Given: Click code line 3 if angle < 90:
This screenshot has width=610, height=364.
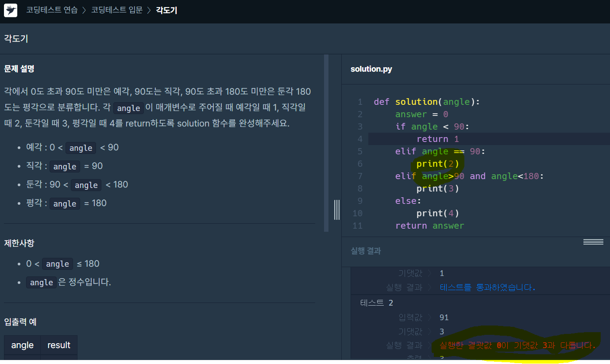Looking at the screenshot, I should click(432, 126).
